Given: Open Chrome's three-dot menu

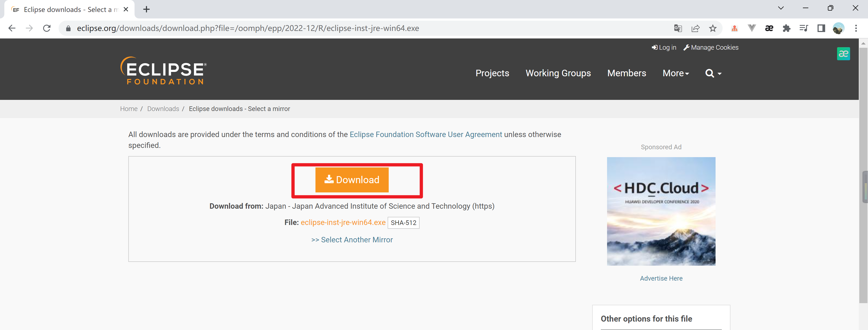Looking at the screenshot, I should pos(856,28).
